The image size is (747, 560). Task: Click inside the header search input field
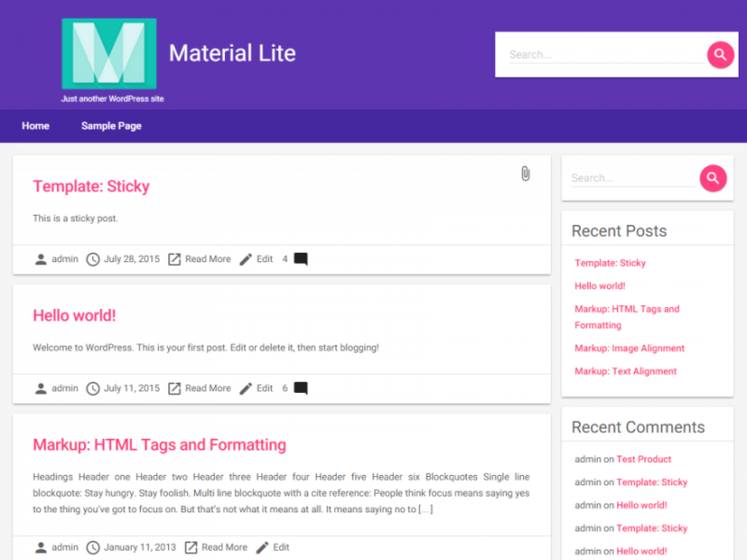point(598,55)
